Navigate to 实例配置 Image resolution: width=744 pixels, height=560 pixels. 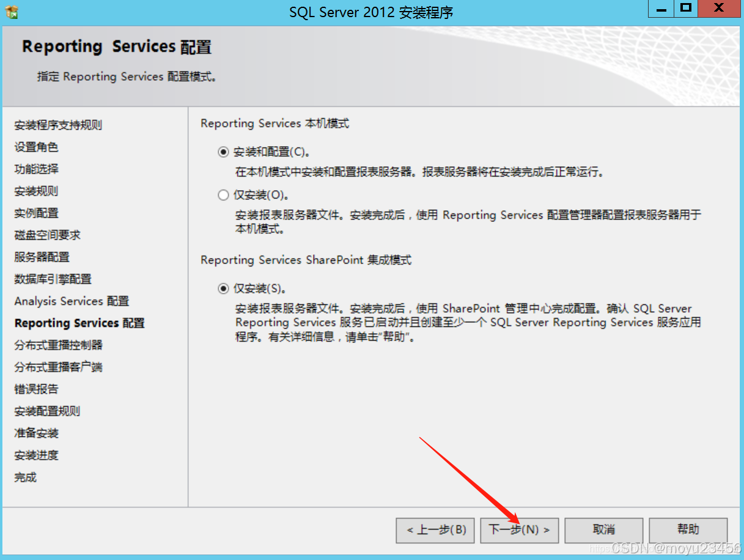[35, 213]
